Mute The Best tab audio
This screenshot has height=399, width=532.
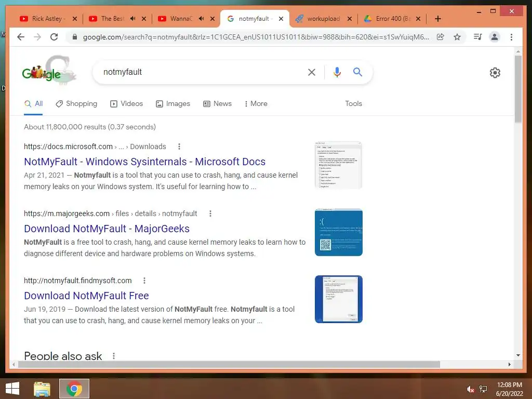[x=132, y=19]
